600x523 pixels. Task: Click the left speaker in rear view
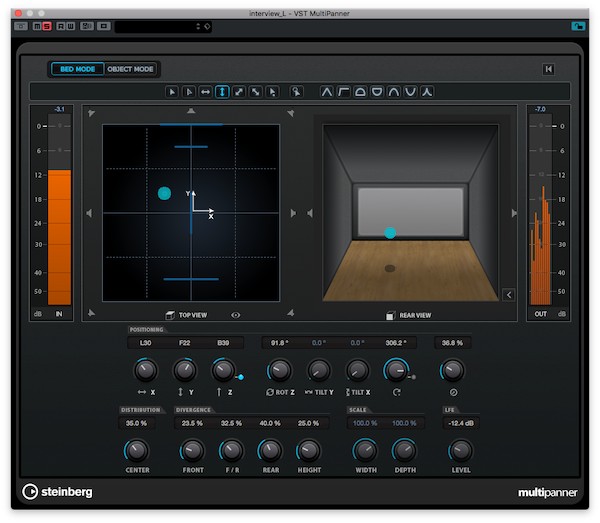(310, 213)
